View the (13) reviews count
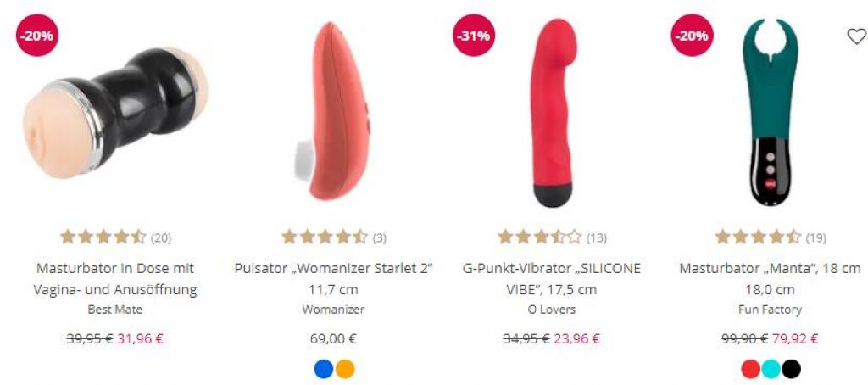 pyautogui.click(x=596, y=238)
